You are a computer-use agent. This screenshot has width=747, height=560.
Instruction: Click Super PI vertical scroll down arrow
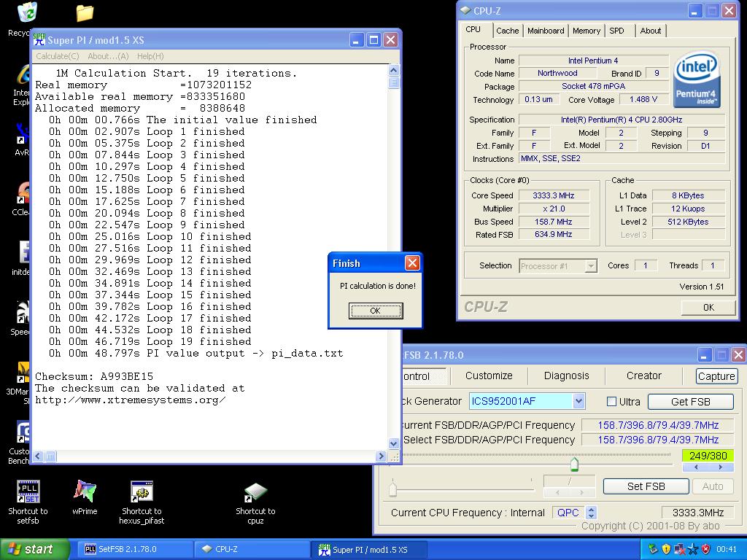(393, 443)
